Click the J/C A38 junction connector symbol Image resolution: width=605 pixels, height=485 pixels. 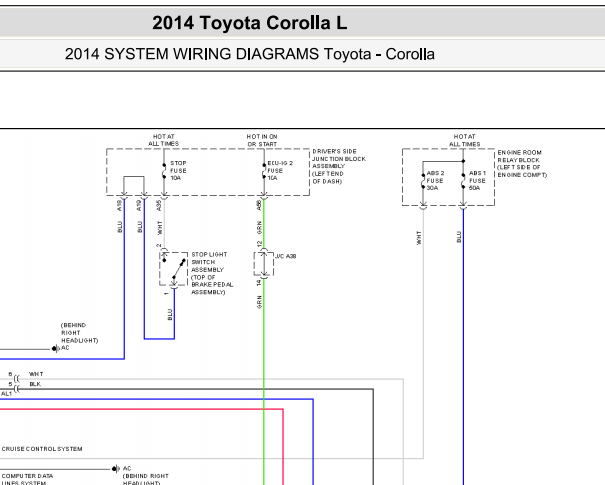pyautogui.click(x=264, y=264)
